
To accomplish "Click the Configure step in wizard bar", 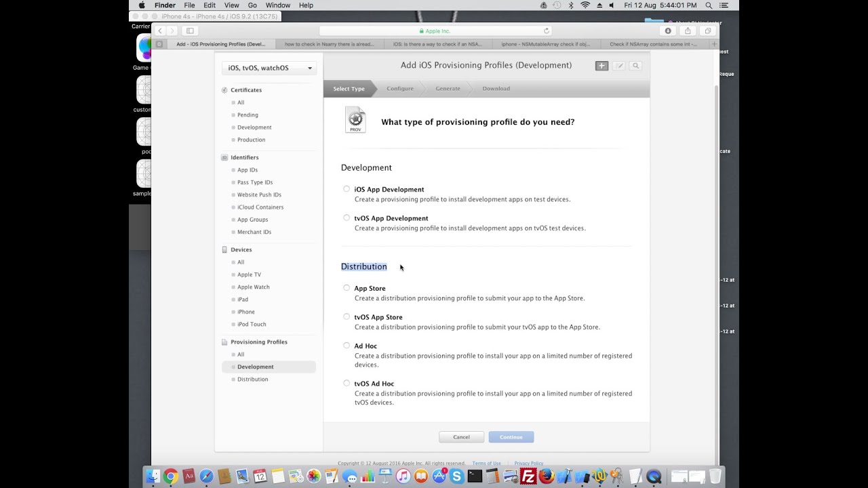I will (400, 88).
